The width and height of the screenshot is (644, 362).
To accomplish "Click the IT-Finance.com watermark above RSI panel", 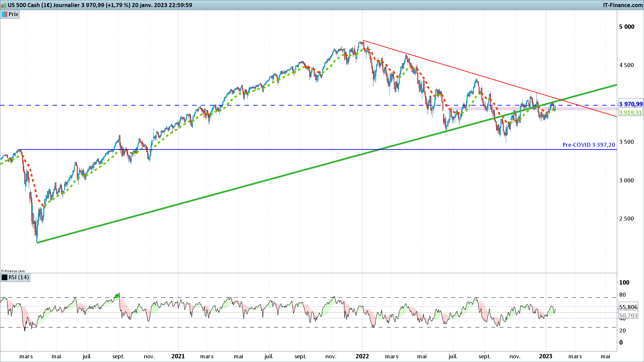I will [x=13, y=271].
